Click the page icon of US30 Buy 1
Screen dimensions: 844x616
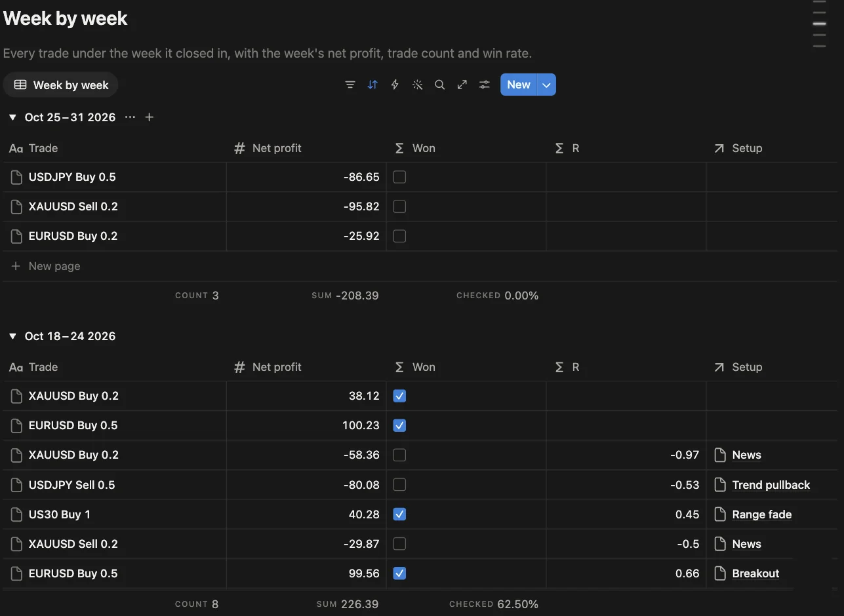(x=16, y=514)
